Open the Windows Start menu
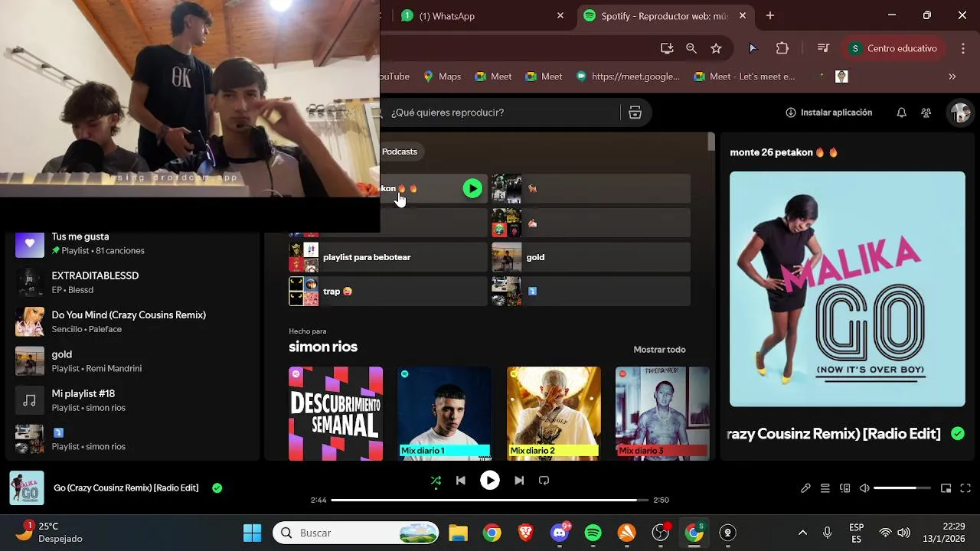 [x=252, y=533]
